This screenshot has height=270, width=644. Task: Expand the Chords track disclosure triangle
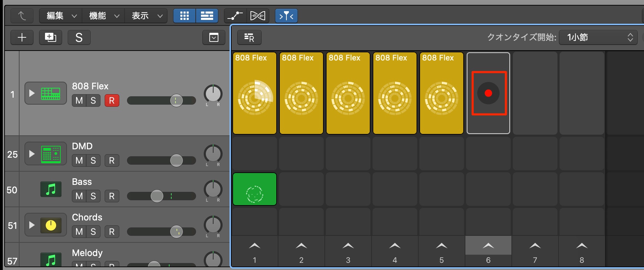(x=32, y=225)
